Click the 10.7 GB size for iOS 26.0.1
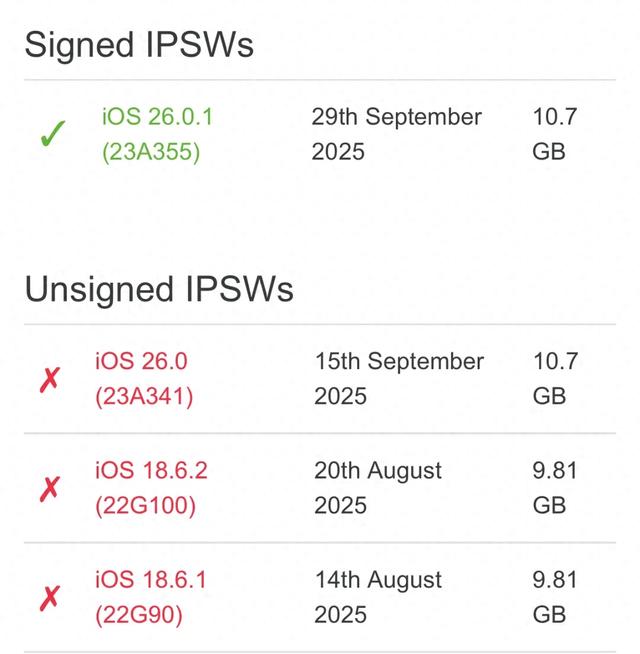The image size is (640, 654). [555, 134]
